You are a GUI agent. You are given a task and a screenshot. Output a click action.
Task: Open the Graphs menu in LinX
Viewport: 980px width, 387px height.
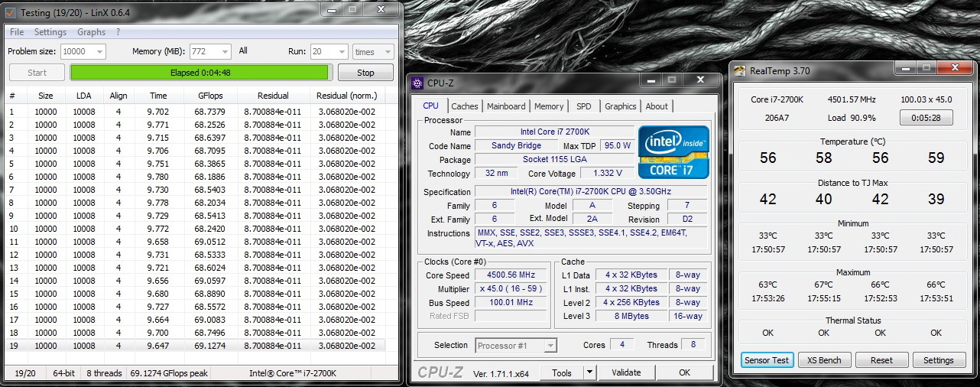point(91,32)
